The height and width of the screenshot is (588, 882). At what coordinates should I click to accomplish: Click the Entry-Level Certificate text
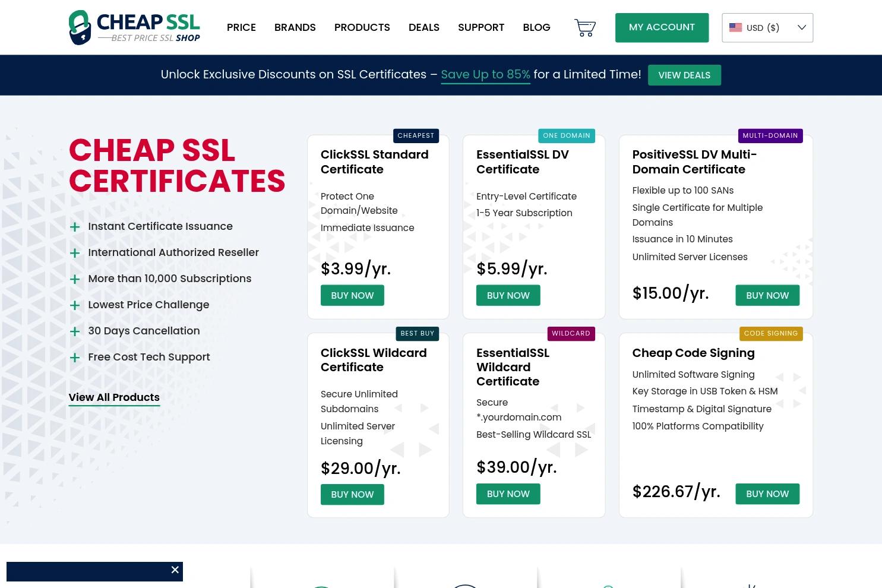click(x=527, y=197)
